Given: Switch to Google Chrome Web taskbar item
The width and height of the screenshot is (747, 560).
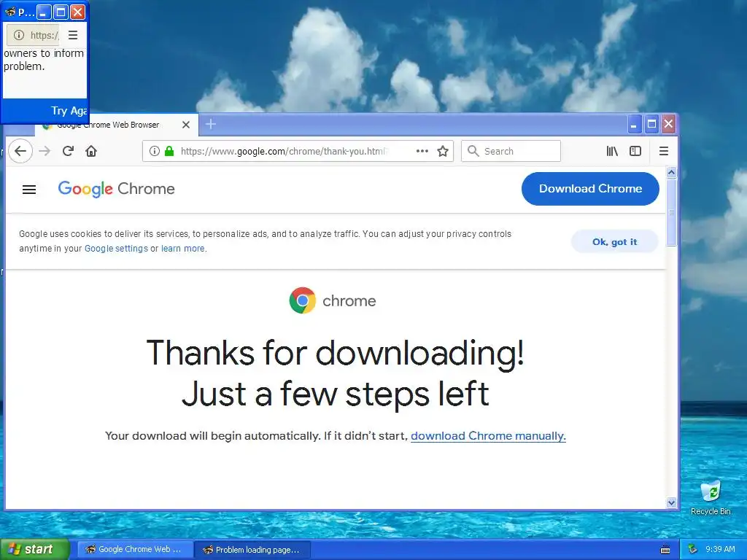Looking at the screenshot, I should [135, 549].
